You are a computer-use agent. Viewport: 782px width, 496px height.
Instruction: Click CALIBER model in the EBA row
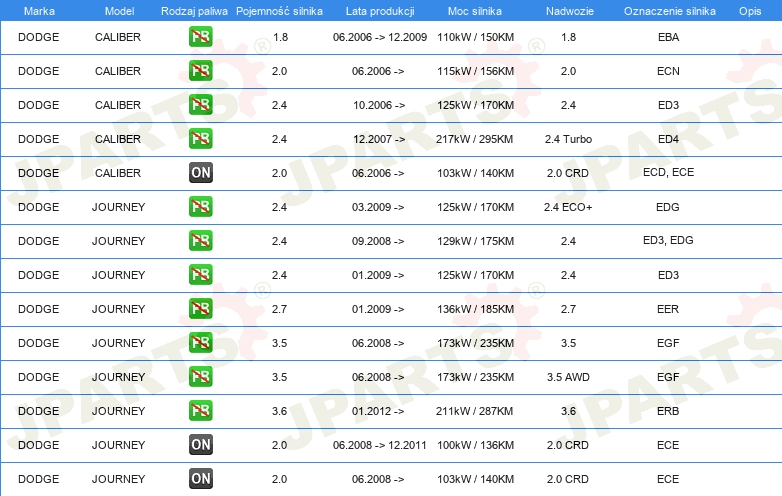pyautogui.click(x=118, y=37)
